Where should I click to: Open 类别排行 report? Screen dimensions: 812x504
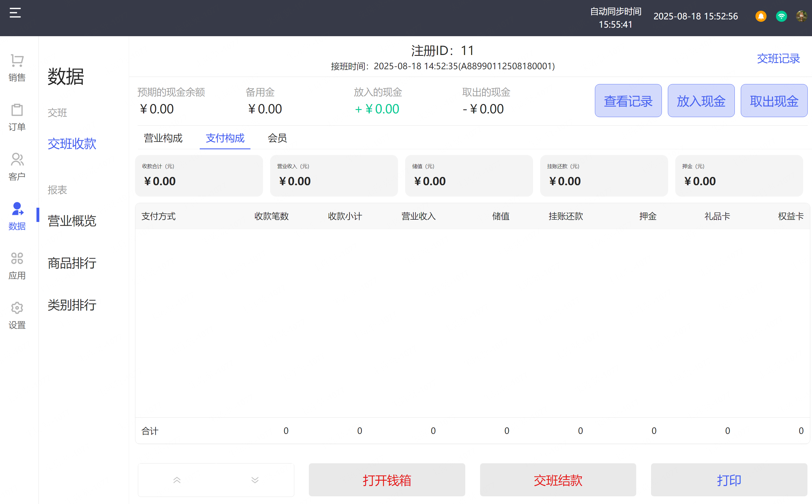(72, 305)
